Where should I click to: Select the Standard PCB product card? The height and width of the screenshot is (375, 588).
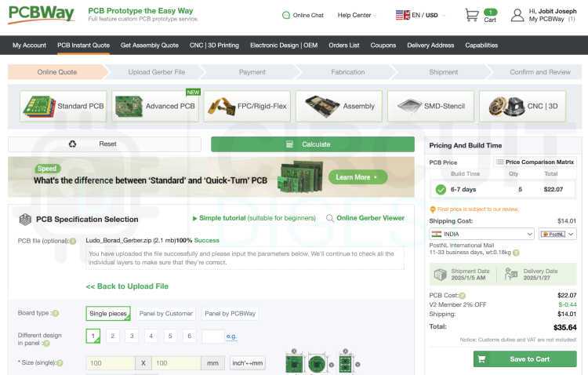tap(64, 106)
